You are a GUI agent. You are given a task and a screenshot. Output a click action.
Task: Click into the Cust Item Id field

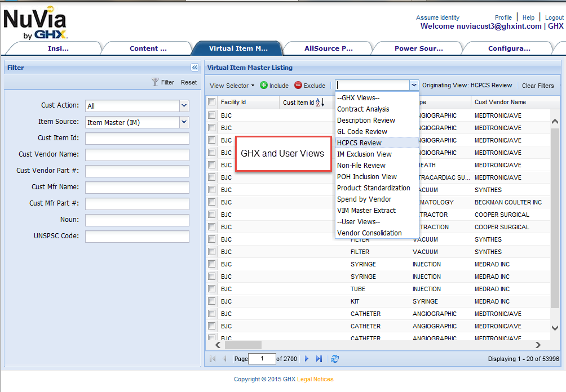tap(137, 139)
